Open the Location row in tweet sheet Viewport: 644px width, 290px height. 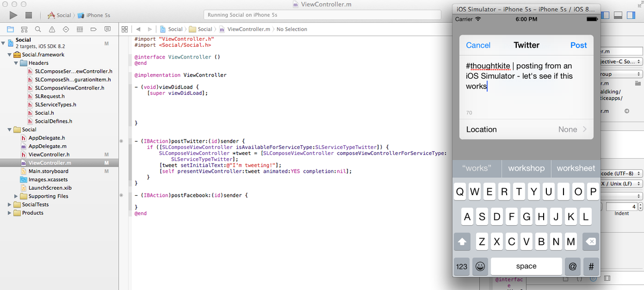tap(526, 129)
